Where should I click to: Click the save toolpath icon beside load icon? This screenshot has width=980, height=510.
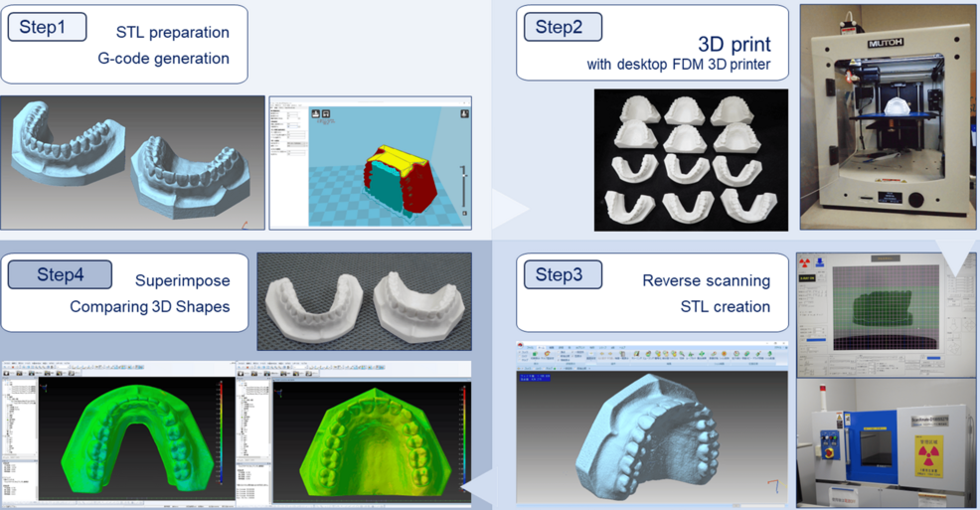[326, 114]
